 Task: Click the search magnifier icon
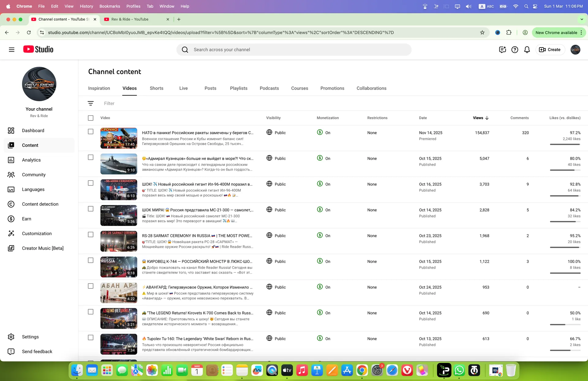click(x=185, y=50)
